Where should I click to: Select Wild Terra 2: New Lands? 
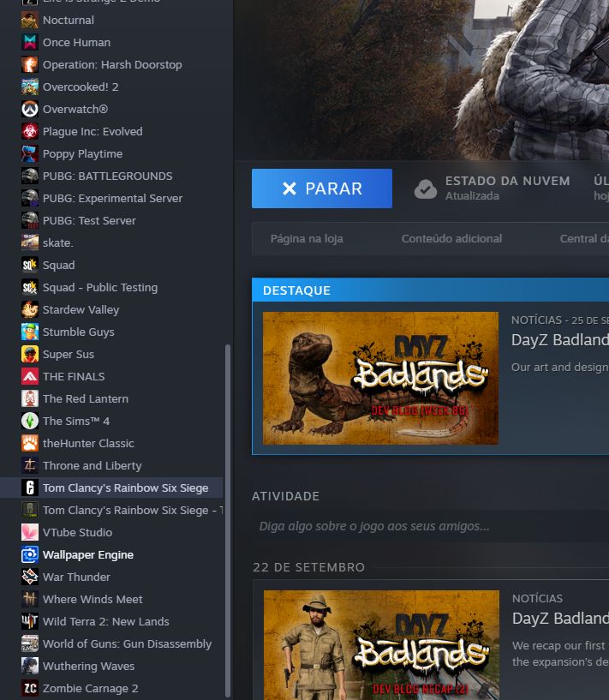click(111, 621)
